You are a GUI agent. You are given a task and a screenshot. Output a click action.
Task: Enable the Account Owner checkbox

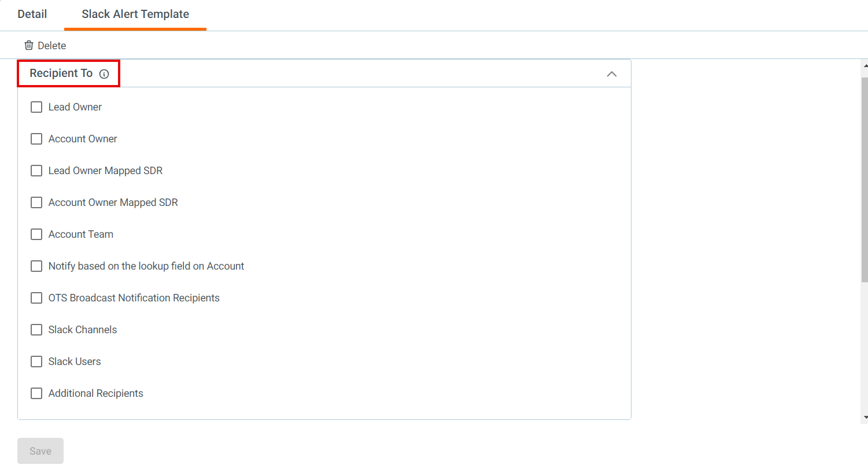pos(36,139)
